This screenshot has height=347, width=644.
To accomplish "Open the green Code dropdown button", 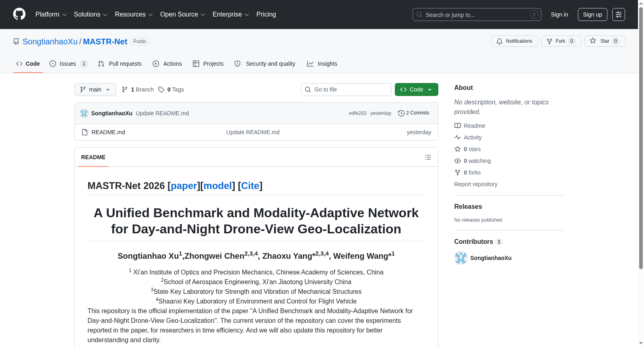I will pyautogui.click(x=417, y=89).
